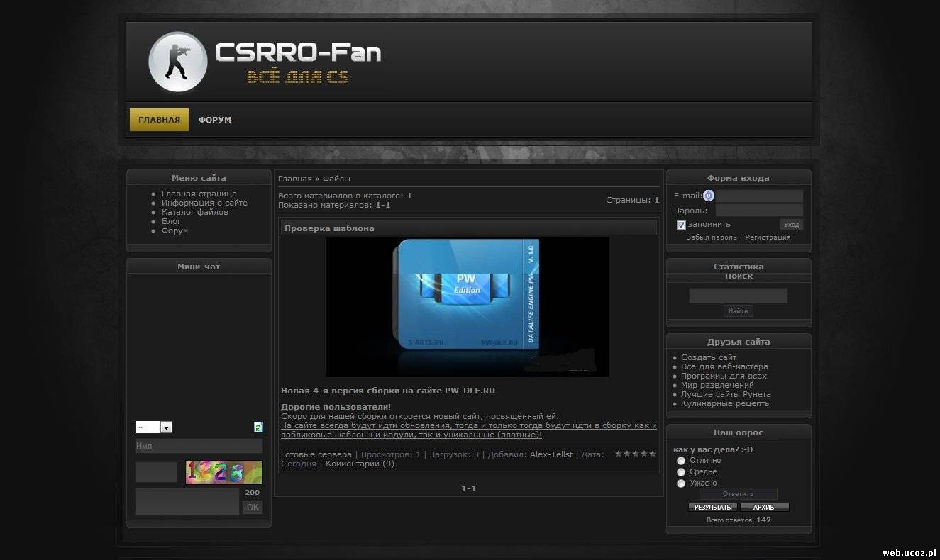Click the Counter-Strike soldier logo icon
The height and width of the screenshot is (560, 940).
tap(177, 62)
